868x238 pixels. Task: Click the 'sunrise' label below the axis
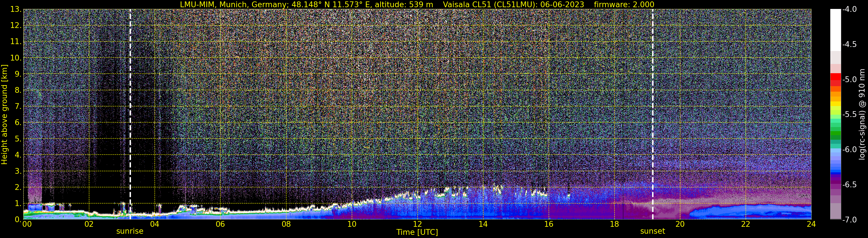(130, 231)
